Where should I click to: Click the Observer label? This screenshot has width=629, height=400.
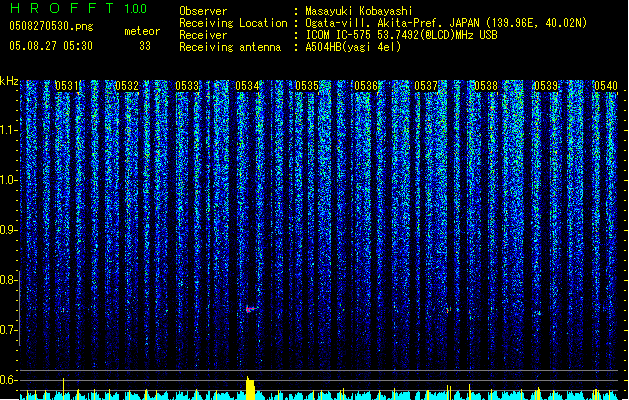(x=203, y=11)
